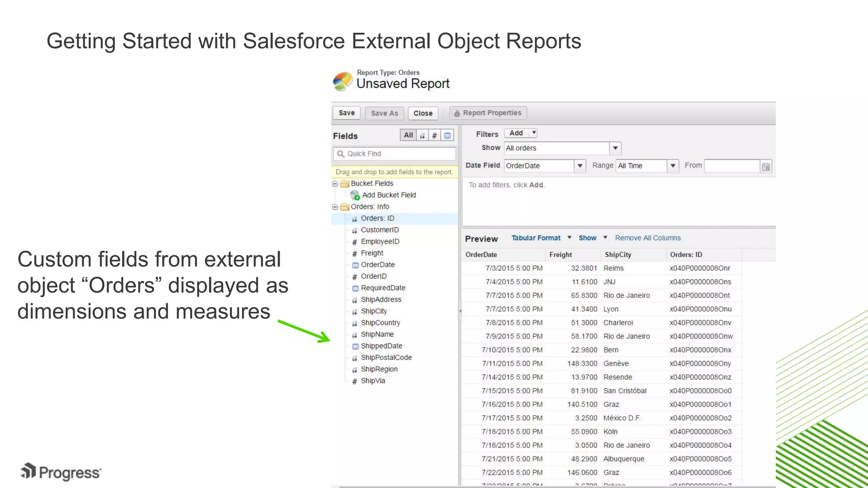Screen dimensions: 868x488
Task: Click the Köln cell
Action: 610,432
